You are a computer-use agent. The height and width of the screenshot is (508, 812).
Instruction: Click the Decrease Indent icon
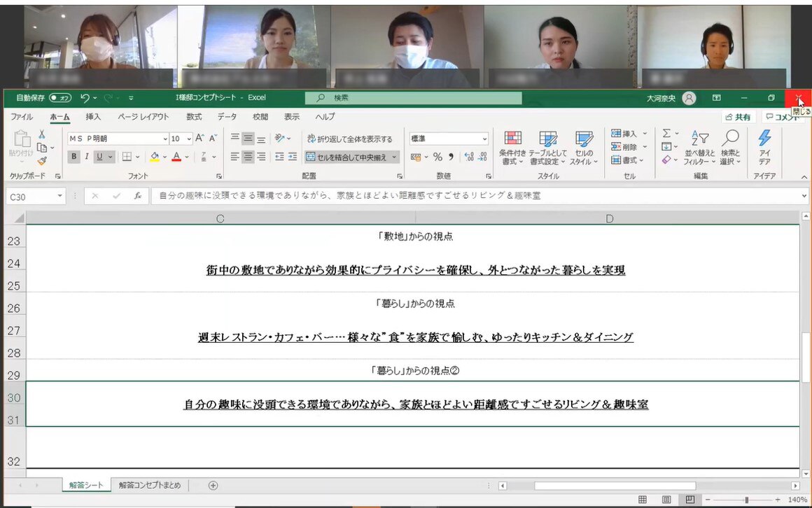tap(279, 156)
